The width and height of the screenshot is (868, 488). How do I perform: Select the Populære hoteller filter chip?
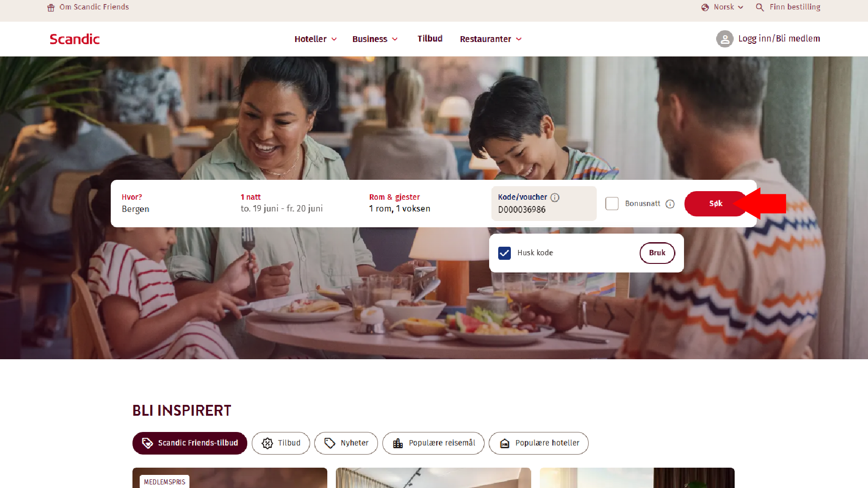(538, 443)
